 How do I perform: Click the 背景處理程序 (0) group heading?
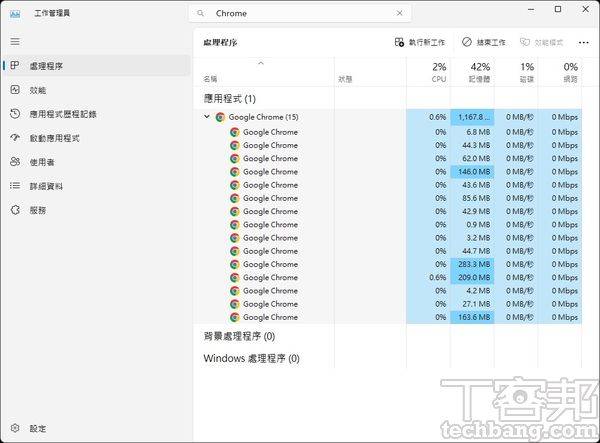[x=239, y=336]
